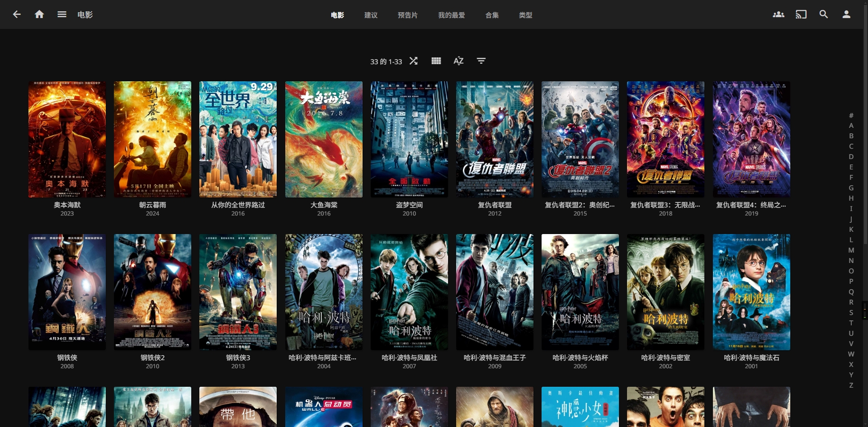
Task: Open the hamburger side menu
Action: pyautogui.click(x=62, y=14)
